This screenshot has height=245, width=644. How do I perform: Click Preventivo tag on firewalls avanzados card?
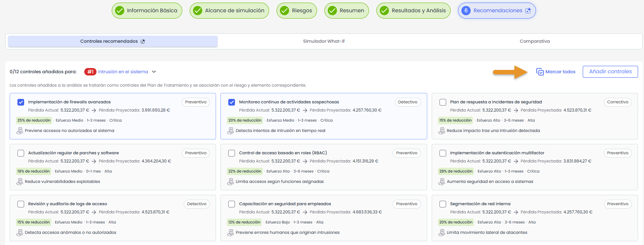click(x=196, y=102)
